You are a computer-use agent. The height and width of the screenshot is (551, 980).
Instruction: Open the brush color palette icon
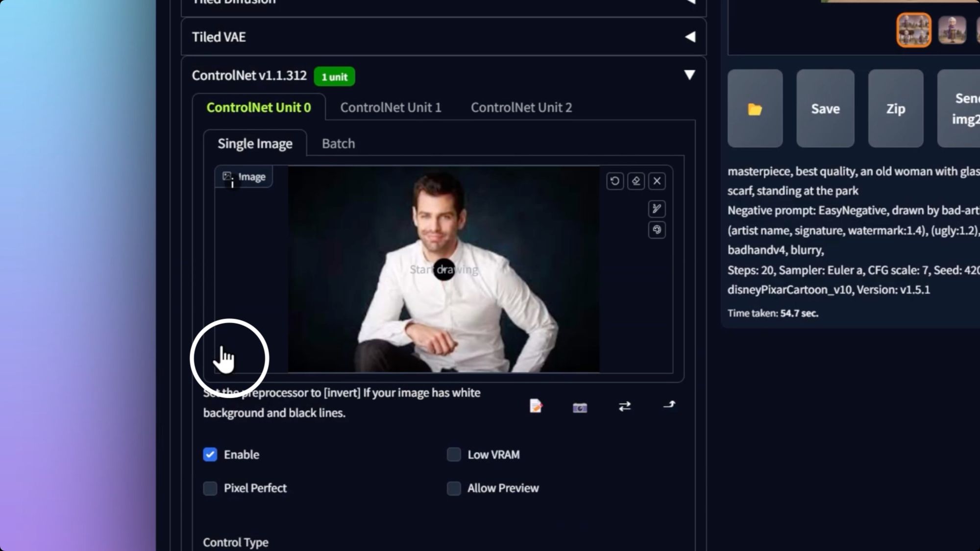(657, 230)
